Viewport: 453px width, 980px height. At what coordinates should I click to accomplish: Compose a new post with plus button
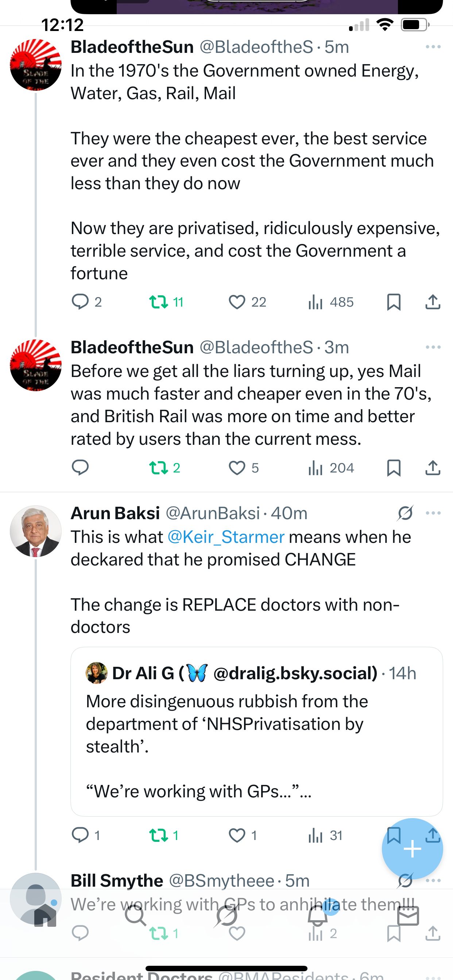coord(412,849)
